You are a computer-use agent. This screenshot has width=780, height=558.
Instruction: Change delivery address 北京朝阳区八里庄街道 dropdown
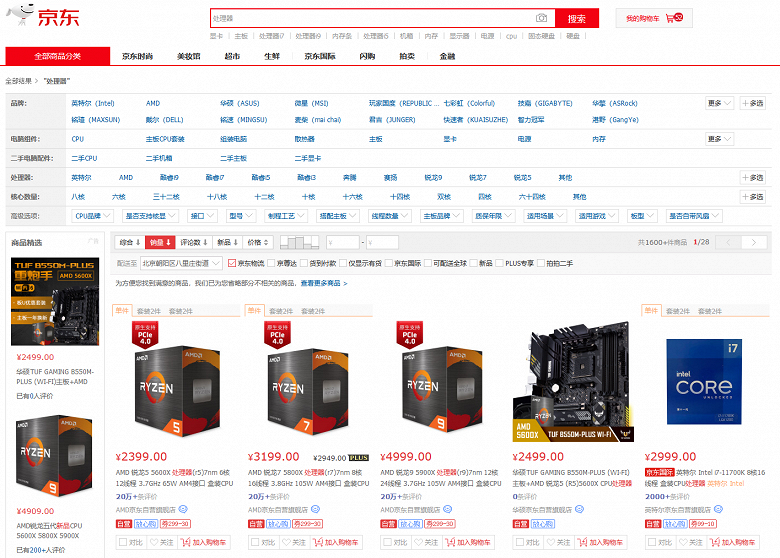181,263
